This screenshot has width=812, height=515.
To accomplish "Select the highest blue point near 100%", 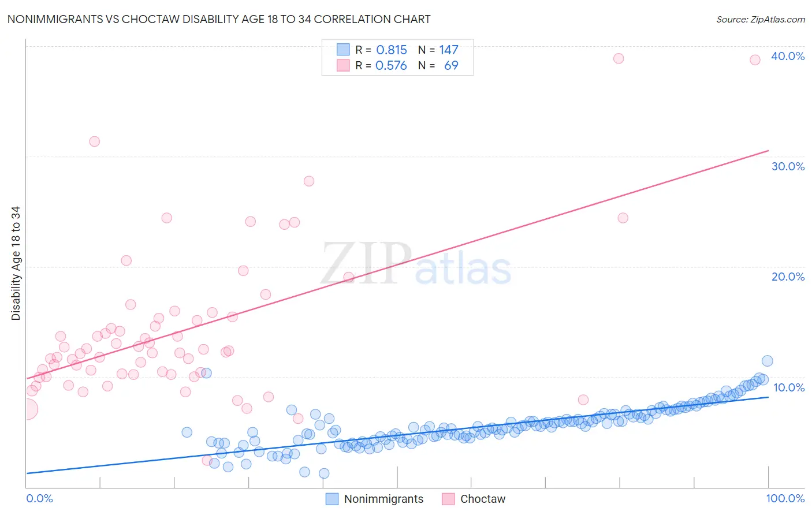I will [768, 361].
